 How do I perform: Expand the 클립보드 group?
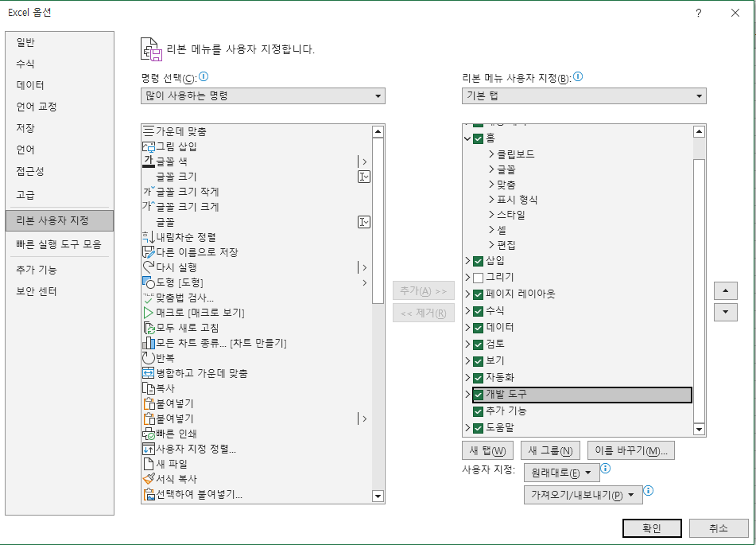coord(491,154)
